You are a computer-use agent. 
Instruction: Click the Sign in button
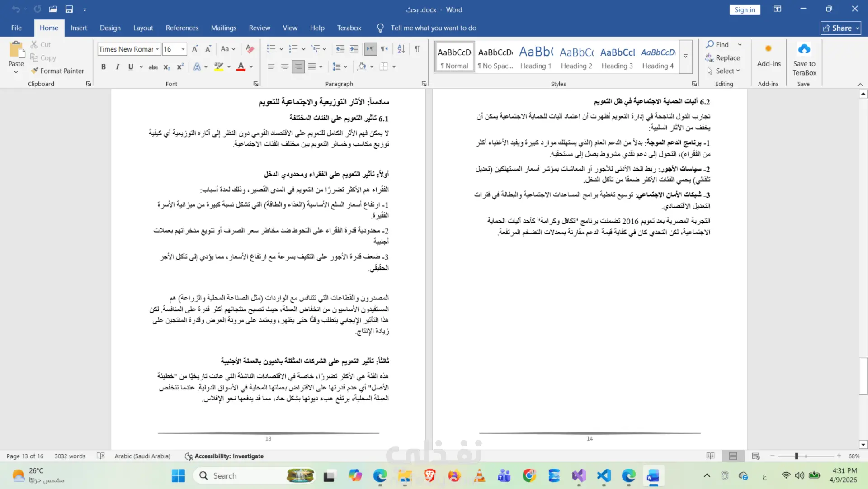pyautogui.click(x=745, y=9)
